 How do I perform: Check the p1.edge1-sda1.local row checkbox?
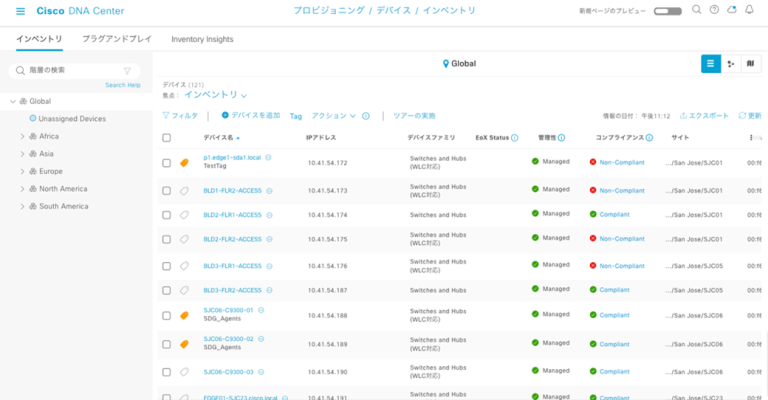point(167,163)
